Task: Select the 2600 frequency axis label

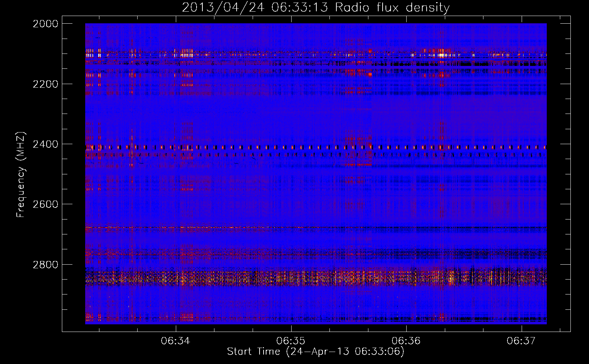Action: [x=46, y=204]
